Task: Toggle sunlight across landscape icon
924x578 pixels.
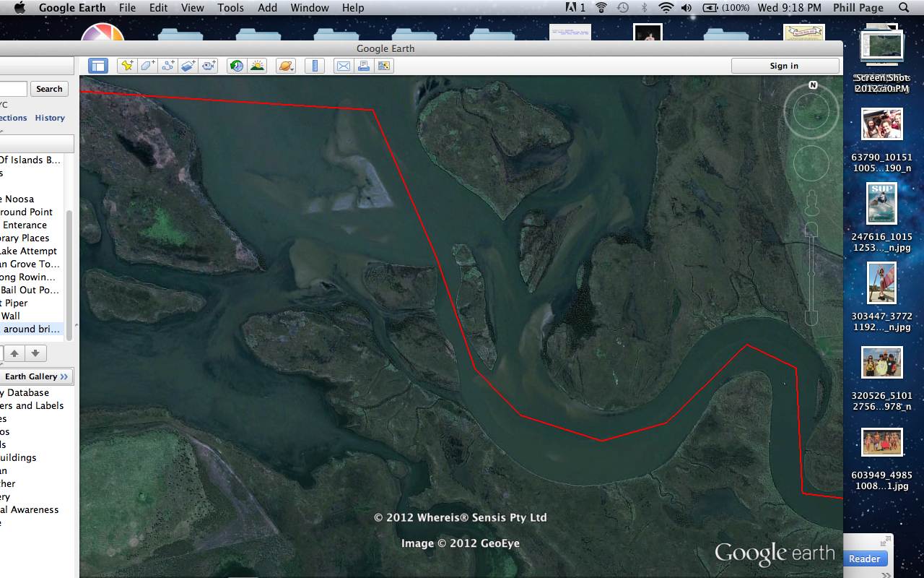Action: pyautogui.click(x=257, y=66)
